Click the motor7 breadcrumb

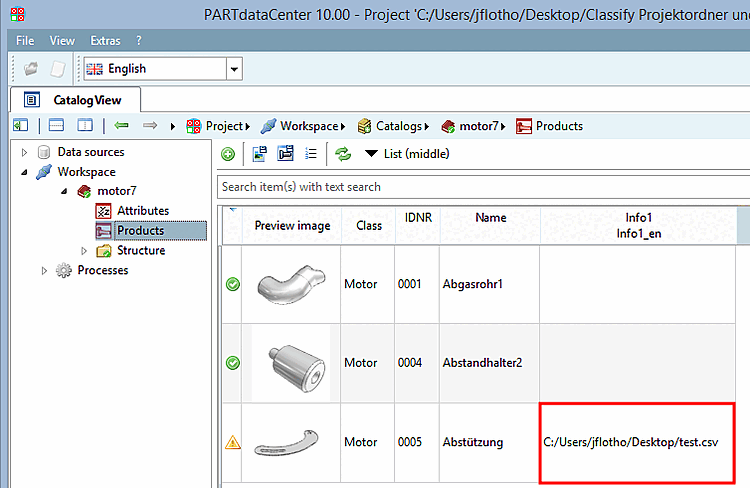(470, 126)
